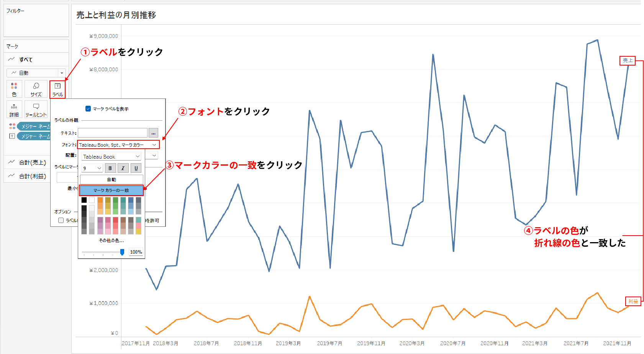This screenshot has width=644, height=354.
Task: Click the chart title 売上と利益の月別推移
Action: 116,15
